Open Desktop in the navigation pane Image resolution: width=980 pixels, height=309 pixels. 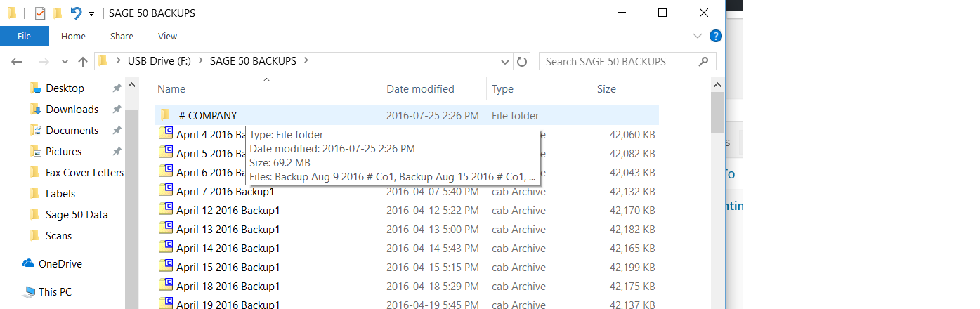click(x=65, y=88)
